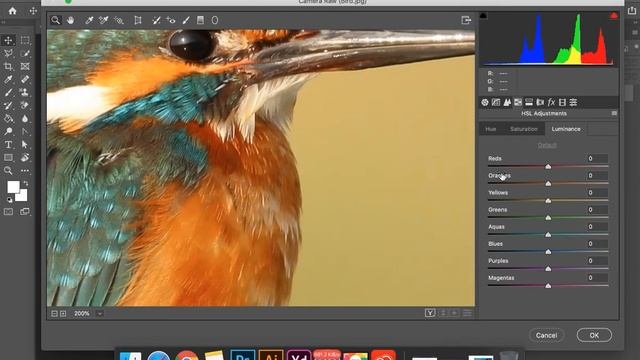Swap foreground and background colors
The image size is (640, 360).
click(x=26, y=183)
